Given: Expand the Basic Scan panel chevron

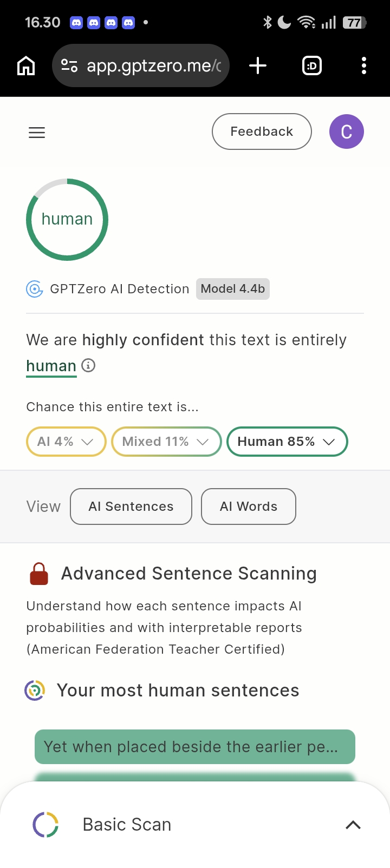Looking at the screenshot, I should (x=353, y=825).
